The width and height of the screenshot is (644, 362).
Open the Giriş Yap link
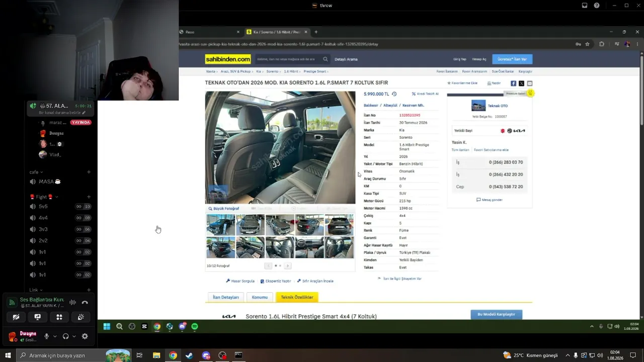tap(459, 59)
